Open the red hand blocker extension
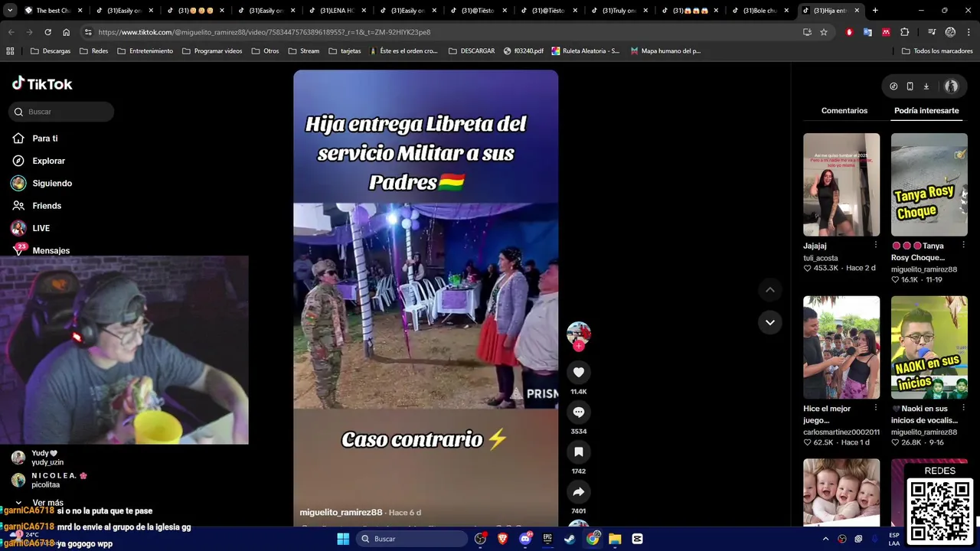 [x=849, y=32]
